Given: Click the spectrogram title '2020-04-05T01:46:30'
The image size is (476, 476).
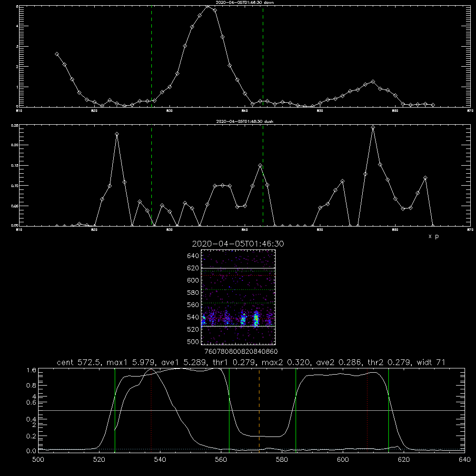Looking at the screenshot, I should [x=238, y=244].
